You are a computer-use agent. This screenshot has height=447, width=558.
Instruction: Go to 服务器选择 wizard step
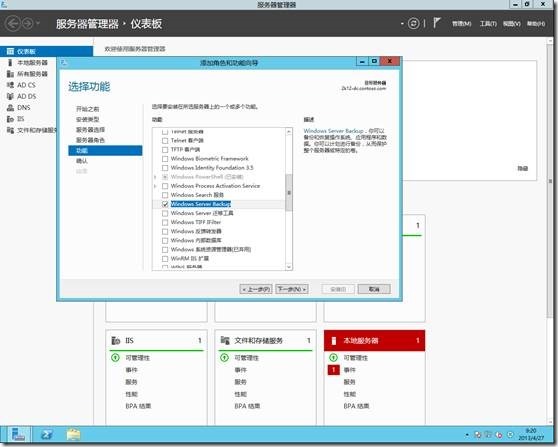click(90, 130)
